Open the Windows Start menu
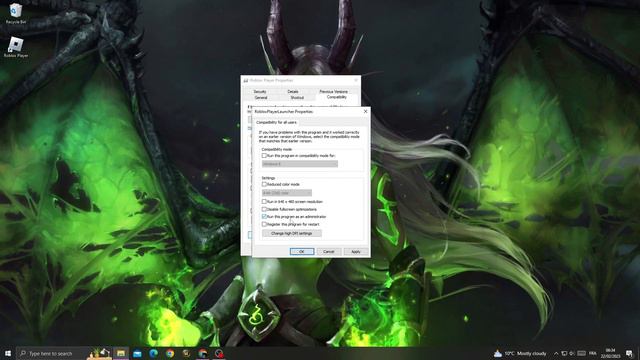 (x=8, y=353)
